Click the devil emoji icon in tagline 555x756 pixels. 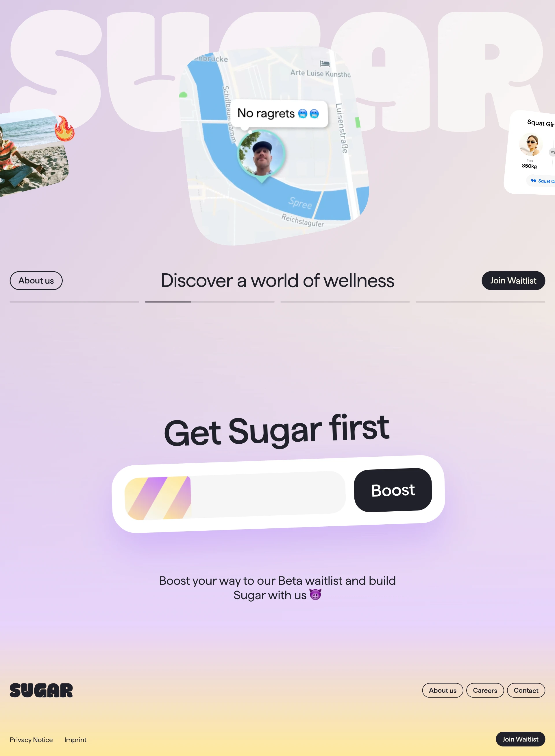click(x=316, y=595)
